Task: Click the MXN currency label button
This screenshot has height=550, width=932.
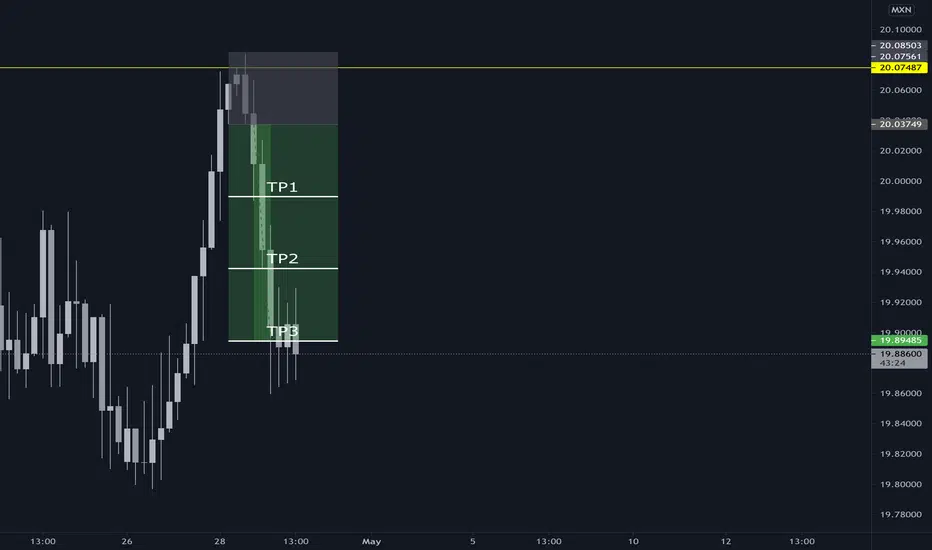Action: (900, 10)
